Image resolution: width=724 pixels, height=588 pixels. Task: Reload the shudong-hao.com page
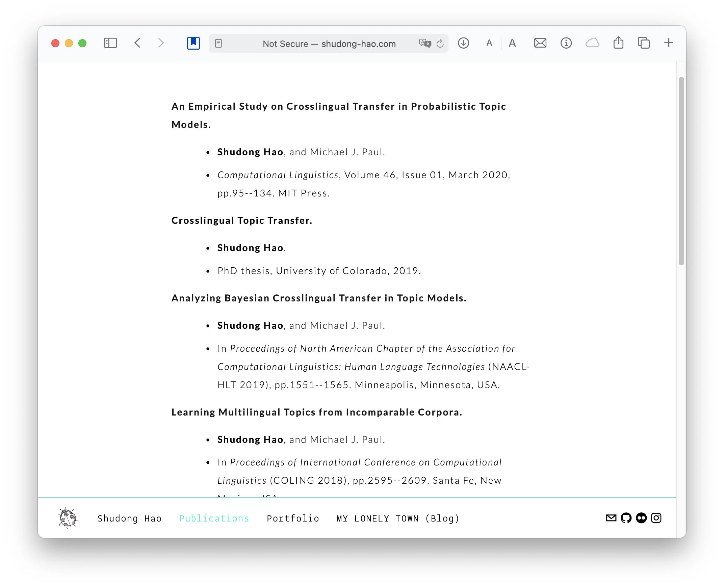[x=440, y=43]
